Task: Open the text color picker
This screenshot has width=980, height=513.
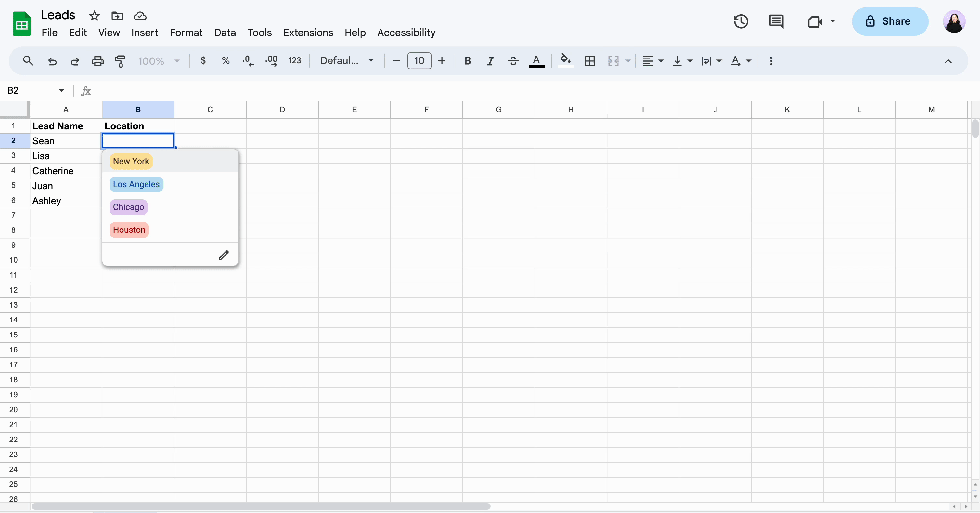Action: pos(536,61)
